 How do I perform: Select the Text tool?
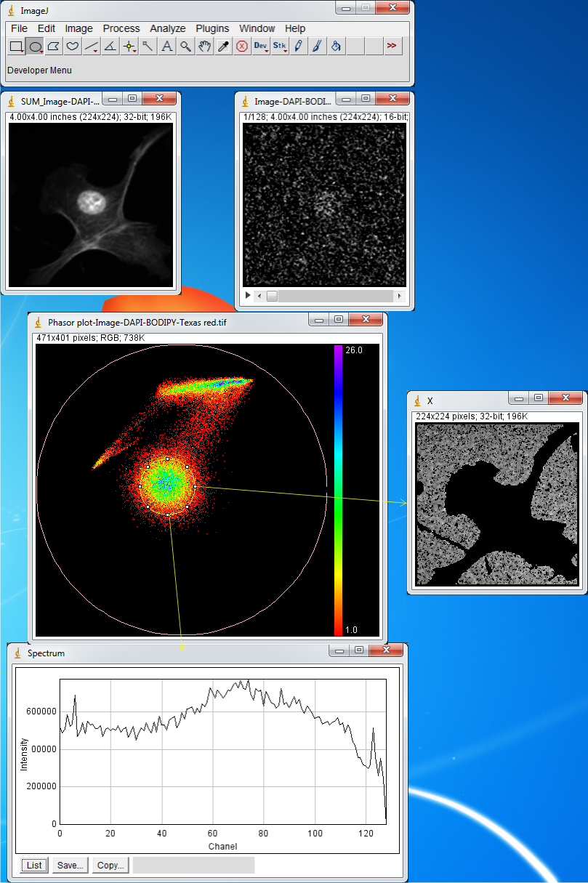pyautogui.click(x=167, y=47)
